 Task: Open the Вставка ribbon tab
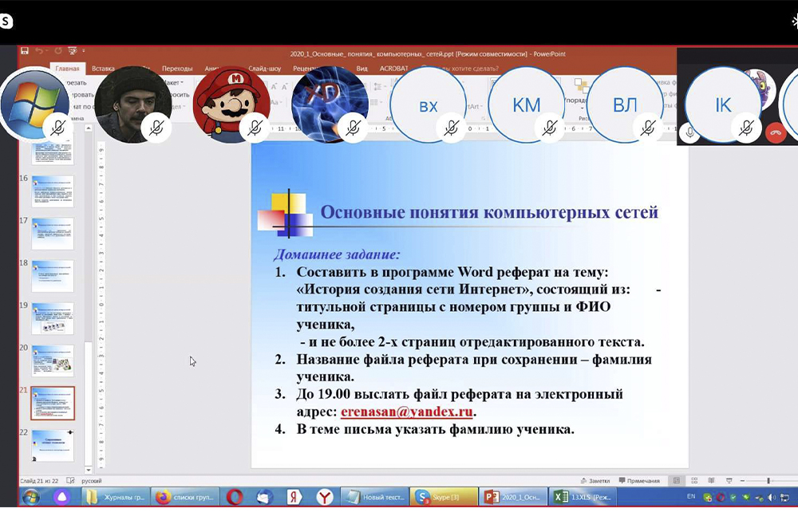pyautogui.click(x=103, y=69)
